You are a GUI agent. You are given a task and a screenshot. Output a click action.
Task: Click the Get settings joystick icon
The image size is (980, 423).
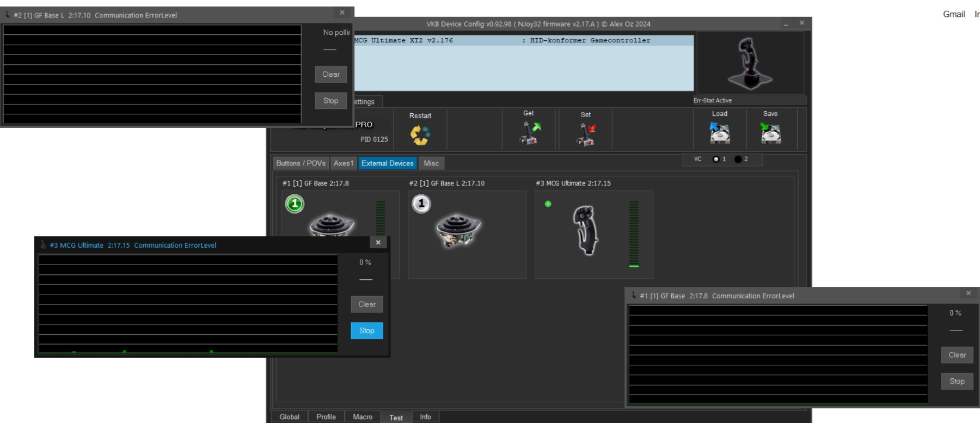529,133
